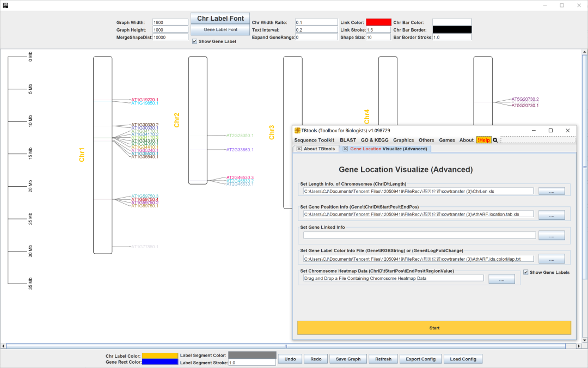Browse for the gene position info file
Image resolution: width=588 pixels, height=368 pixels.
point(552,214)
